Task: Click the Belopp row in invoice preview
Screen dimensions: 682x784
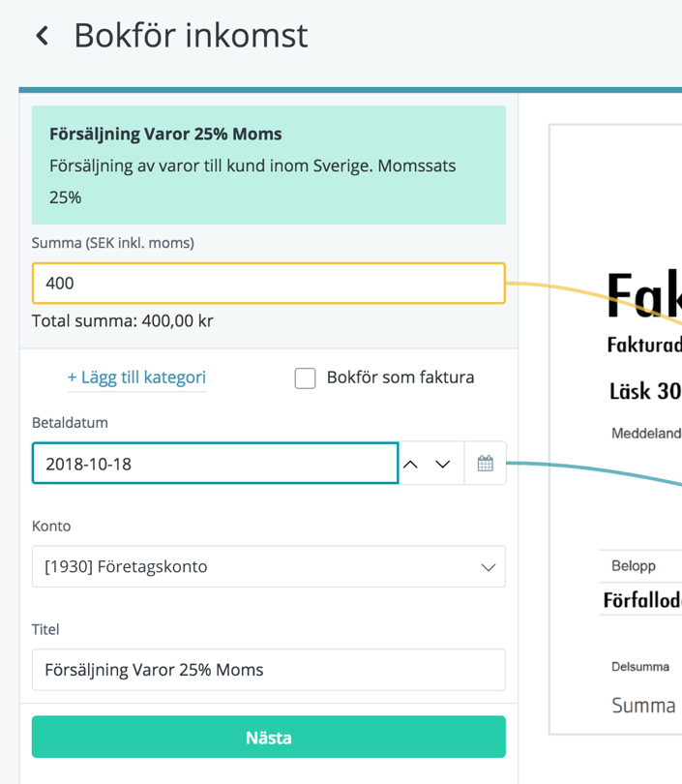Action: (x=640, y=566)
